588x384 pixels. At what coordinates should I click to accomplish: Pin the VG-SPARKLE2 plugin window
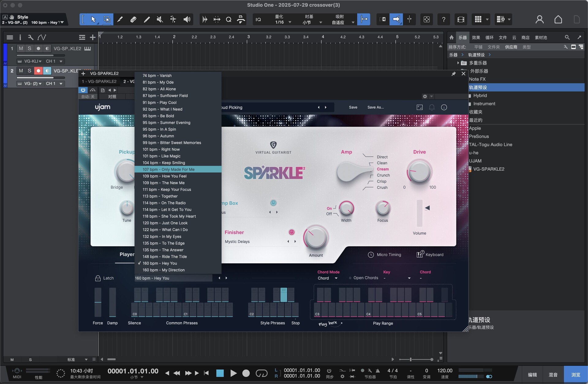pyautogui.click(x=454, y=73)
